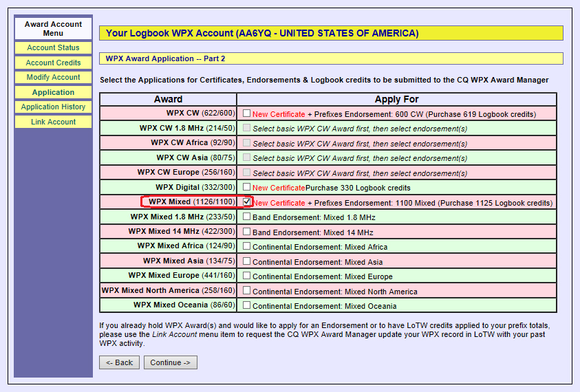Uncheck the WPX Mixed New Certificate checkbox
The height and width of the screenshot is (392, 580).
[246, 202]
